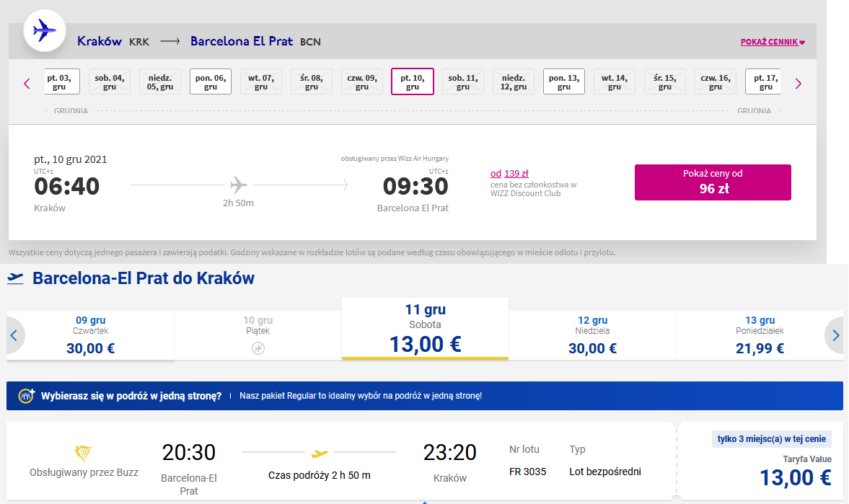Go to next Wizz Air dates arrow
Screen dimensions: 849x504
point(798,84)
